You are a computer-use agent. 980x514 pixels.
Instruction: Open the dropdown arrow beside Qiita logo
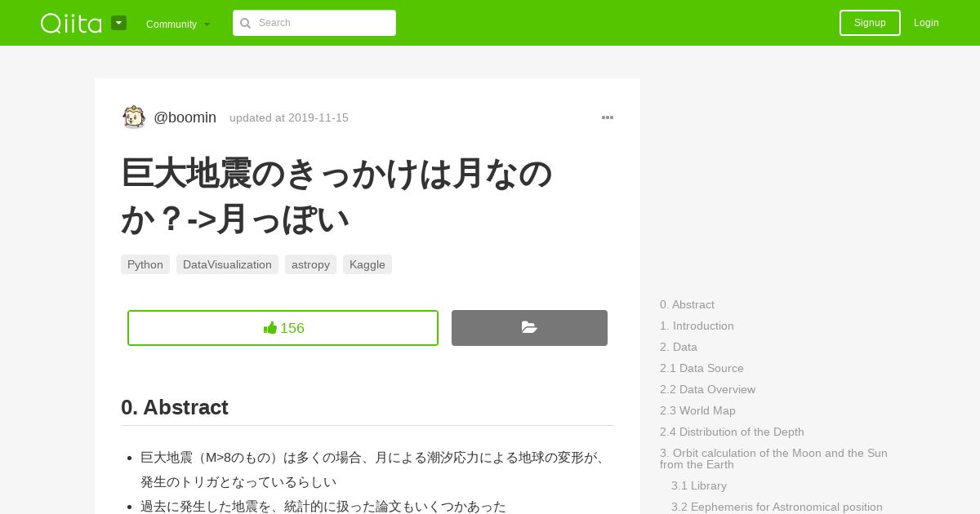(x=118, y=23)
